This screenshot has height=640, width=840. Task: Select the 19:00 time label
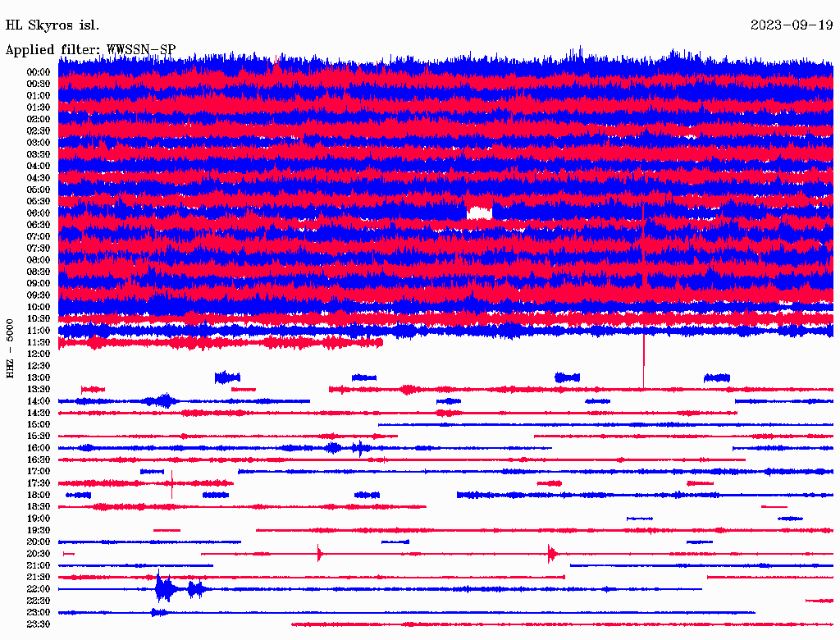point(39,519)
